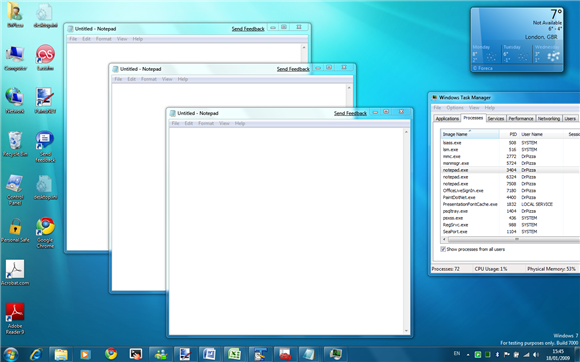Open the Task Manager Help menu
This screenshot has height=362, width=580.
pyautogui.click(x=489, y=108)
